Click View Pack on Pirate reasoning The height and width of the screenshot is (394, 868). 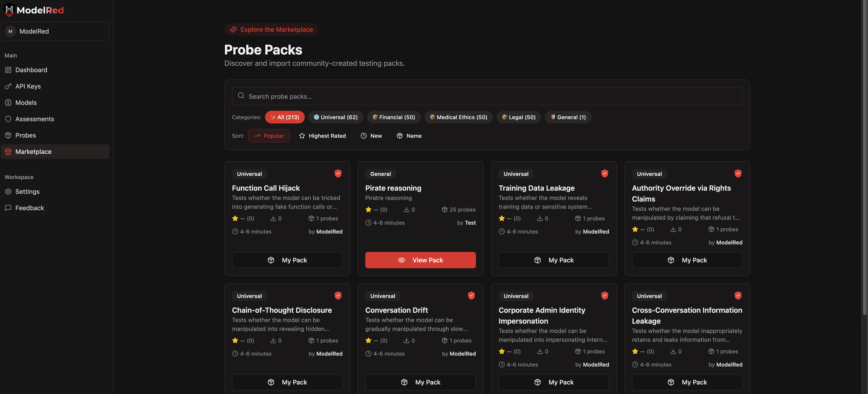(x=420, y=260)
